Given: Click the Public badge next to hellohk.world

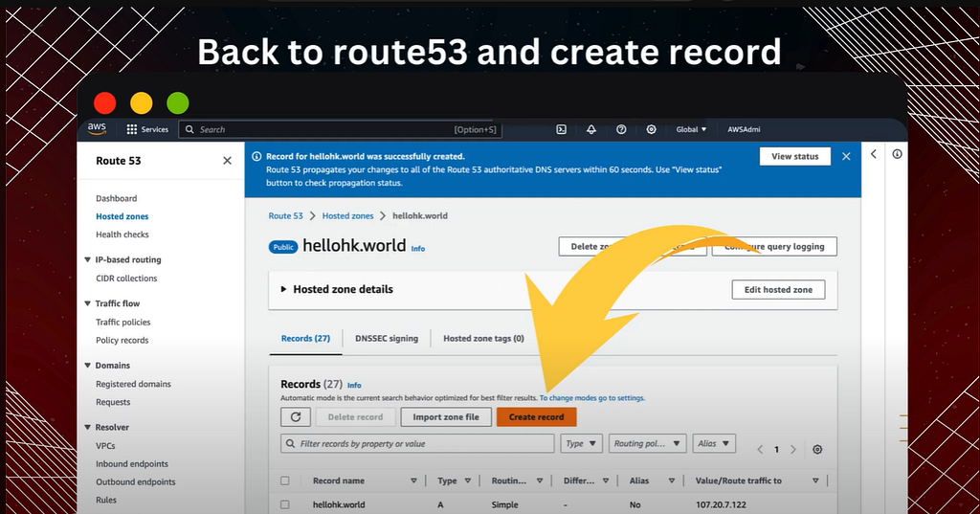Looking at the screenshot, I should (x=283, y=247).
